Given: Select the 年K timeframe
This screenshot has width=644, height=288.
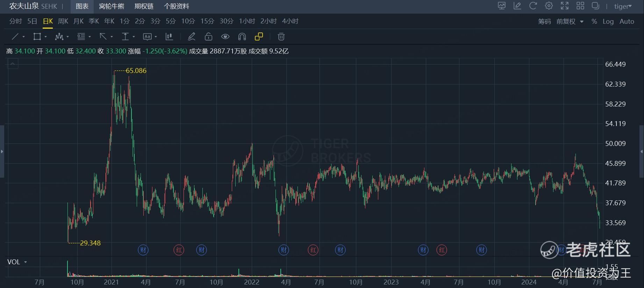Looking at the screenshot, I should click(x=109, y=21).
